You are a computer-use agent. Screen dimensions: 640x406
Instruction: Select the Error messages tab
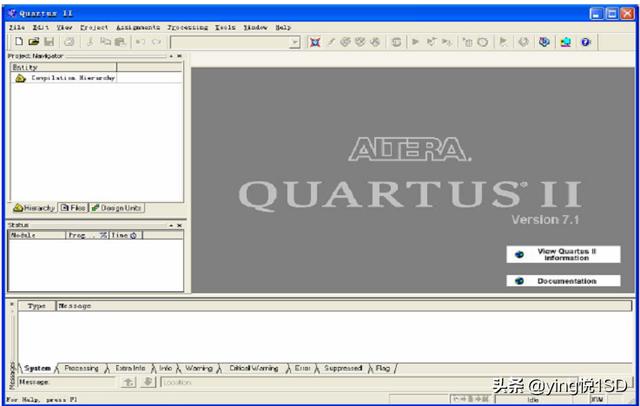pos(302,368)
